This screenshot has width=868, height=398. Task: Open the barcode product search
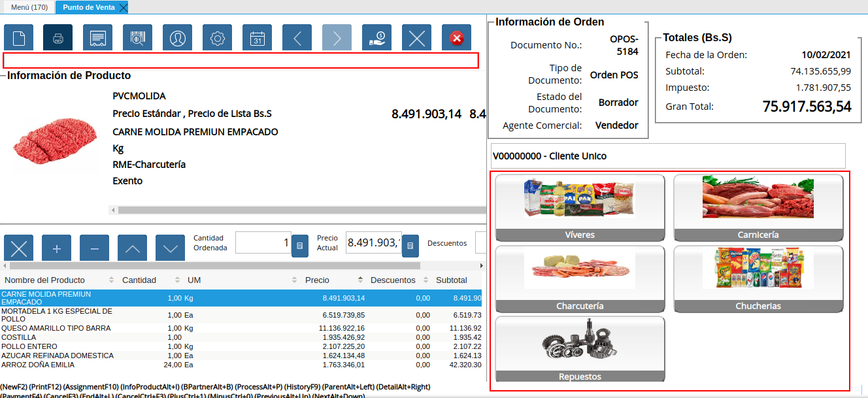pyautogui.click(x=136, y=37)
